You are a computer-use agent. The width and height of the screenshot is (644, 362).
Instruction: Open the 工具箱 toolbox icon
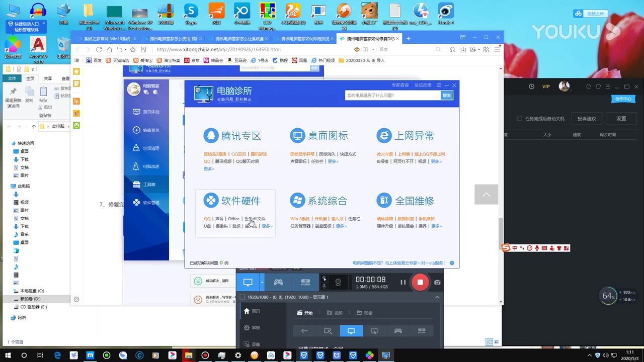[146, 184]
